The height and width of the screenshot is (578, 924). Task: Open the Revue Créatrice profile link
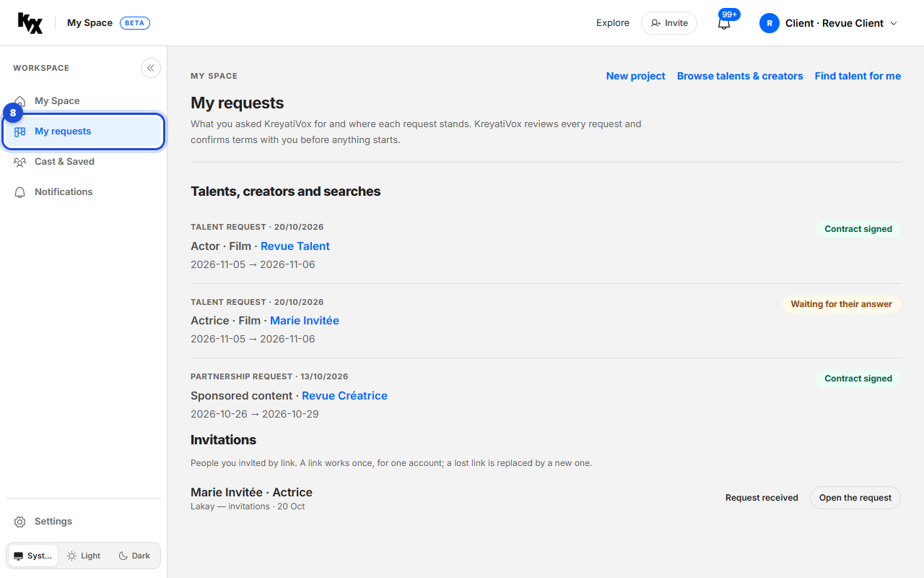[x=344, y=396]
